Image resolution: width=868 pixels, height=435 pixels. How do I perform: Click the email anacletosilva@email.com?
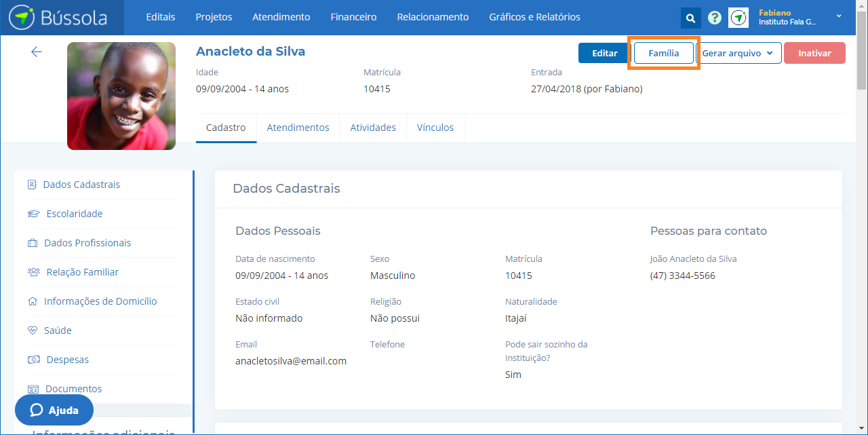pyautogui.click(x=291, y=361)
